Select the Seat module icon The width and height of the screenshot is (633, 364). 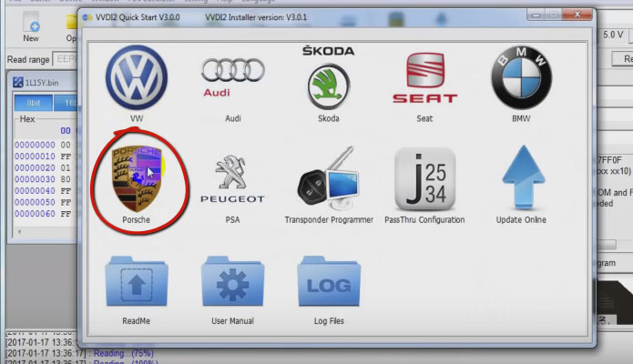pos(424,78)
